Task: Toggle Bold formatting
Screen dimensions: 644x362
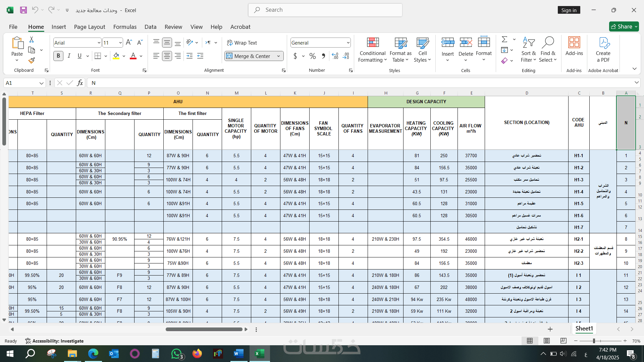Action: 58,56
